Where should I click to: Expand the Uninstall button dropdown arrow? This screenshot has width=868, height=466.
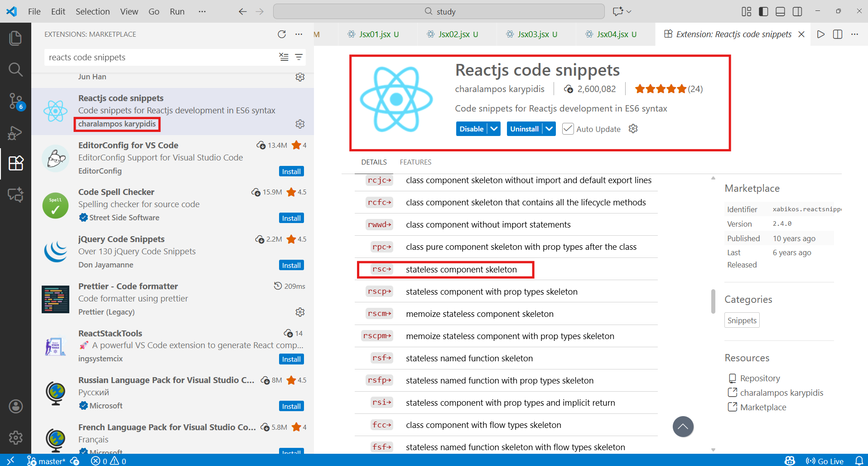coord(550,129)
